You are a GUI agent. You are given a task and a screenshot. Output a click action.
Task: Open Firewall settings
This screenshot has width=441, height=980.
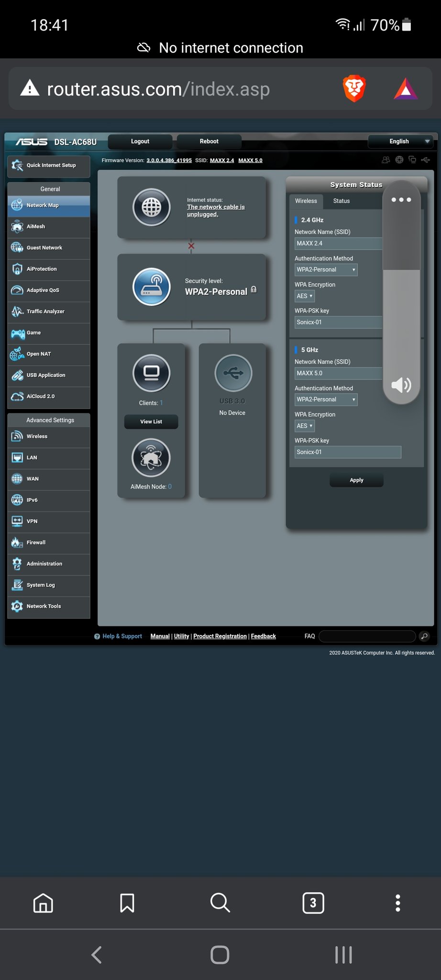tap(49, 543)
